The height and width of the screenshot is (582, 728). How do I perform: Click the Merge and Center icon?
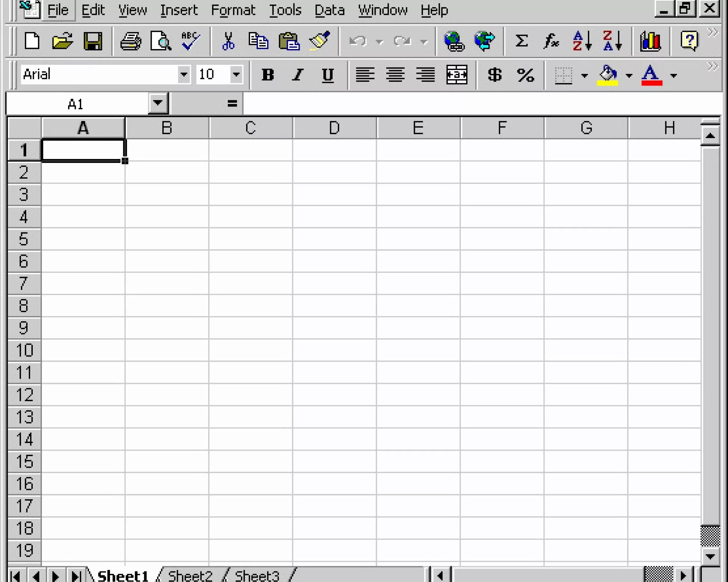point(456,75)
